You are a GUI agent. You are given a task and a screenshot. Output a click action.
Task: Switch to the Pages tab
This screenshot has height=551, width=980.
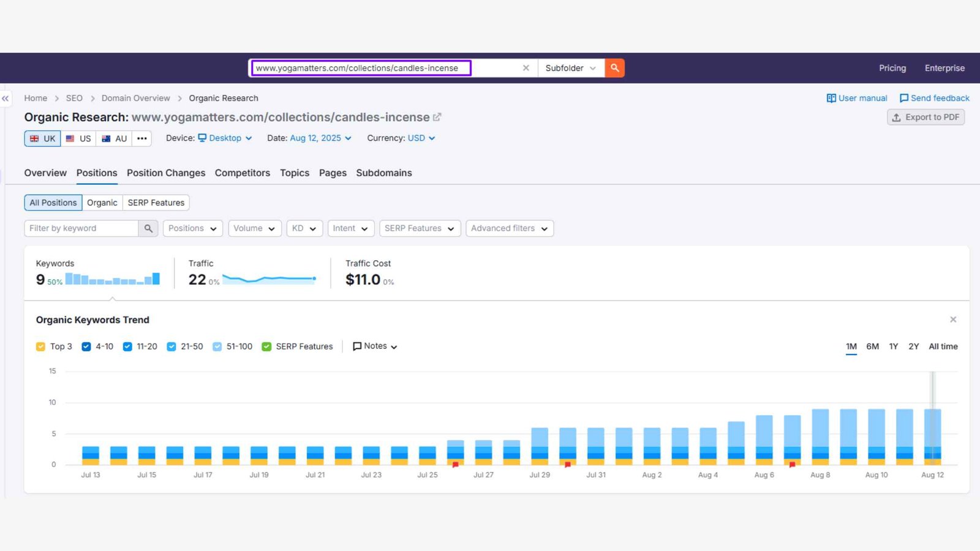pyautogui.click(x=333, y=173)
